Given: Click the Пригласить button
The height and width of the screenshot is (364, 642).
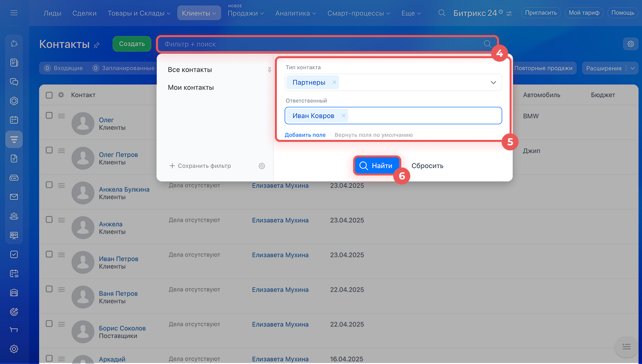Looking at the screenshot, I should [541, 13].
